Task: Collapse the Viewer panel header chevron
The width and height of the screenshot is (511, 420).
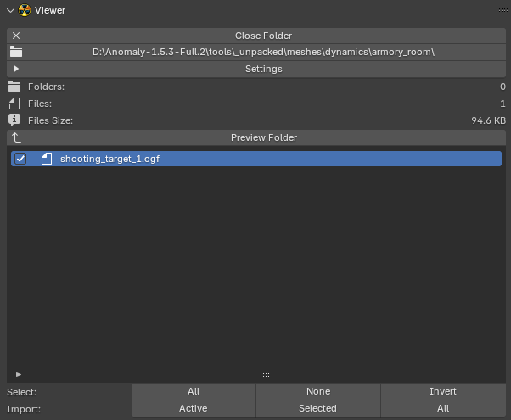Action: 9,10
